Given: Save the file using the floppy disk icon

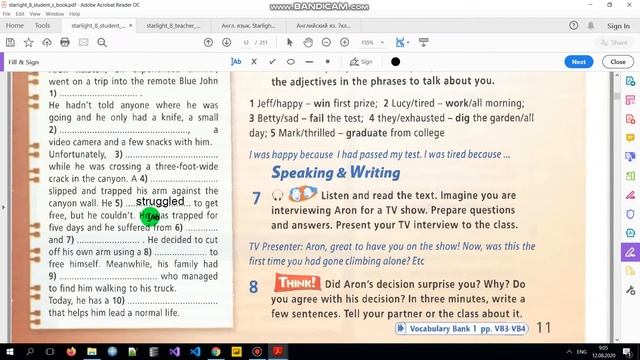Looking at the screenshot, I should click(11, 42).
